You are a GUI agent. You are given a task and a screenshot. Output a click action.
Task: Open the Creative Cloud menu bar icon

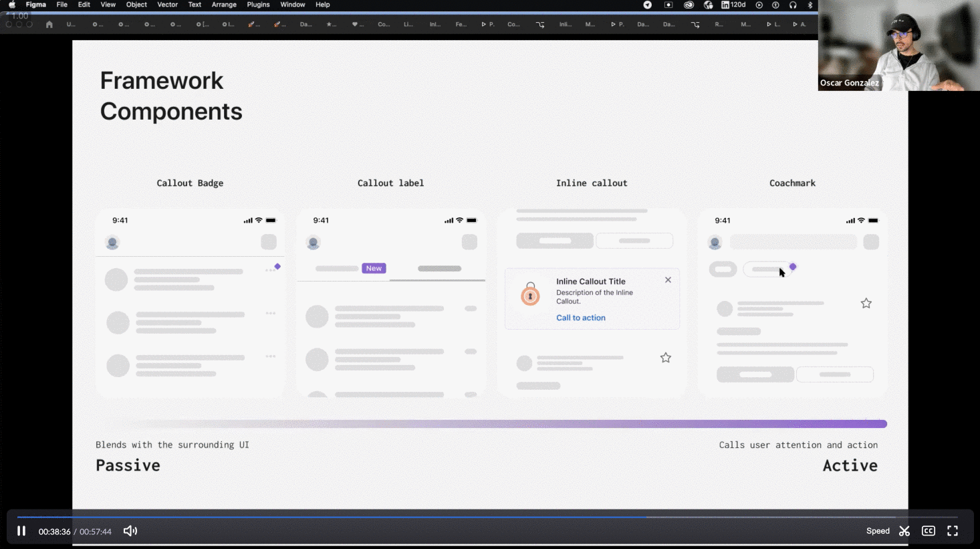pos(689,5)
